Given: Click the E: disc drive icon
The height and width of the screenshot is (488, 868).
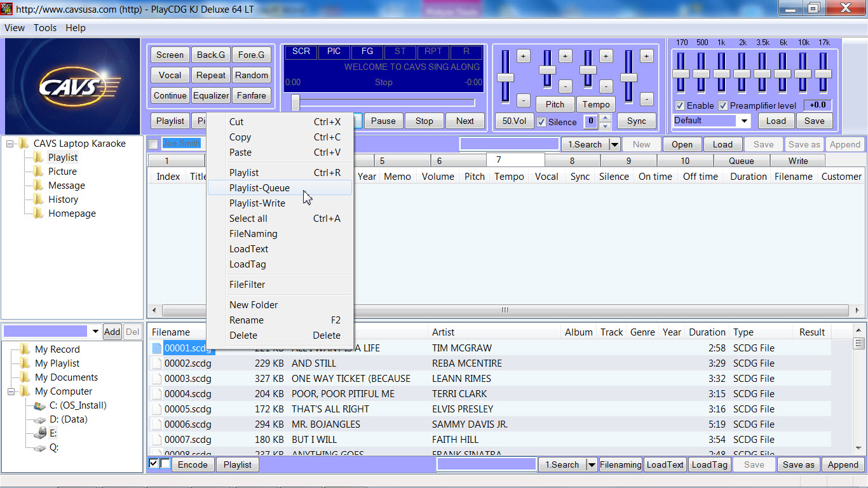Looking at the screenshot, I should coord(40,433).
